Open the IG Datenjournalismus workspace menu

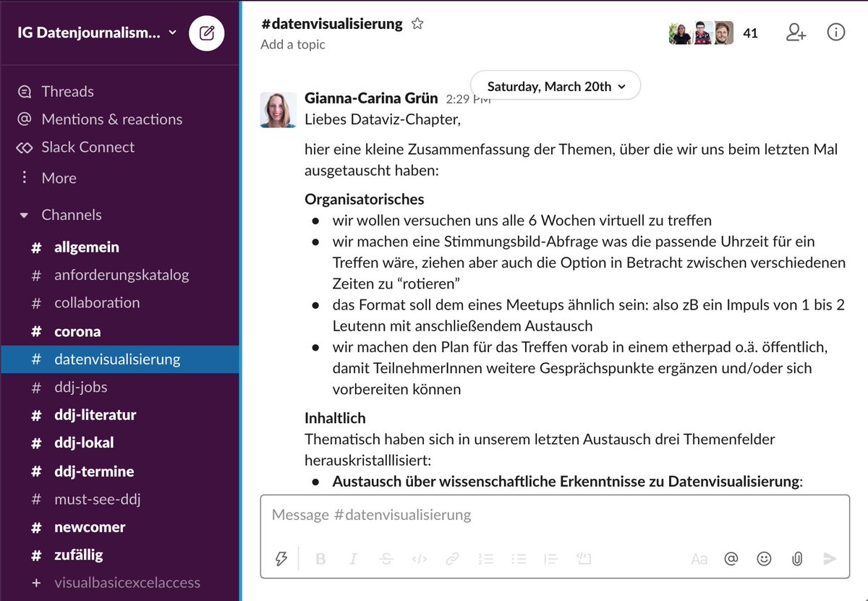98,33
